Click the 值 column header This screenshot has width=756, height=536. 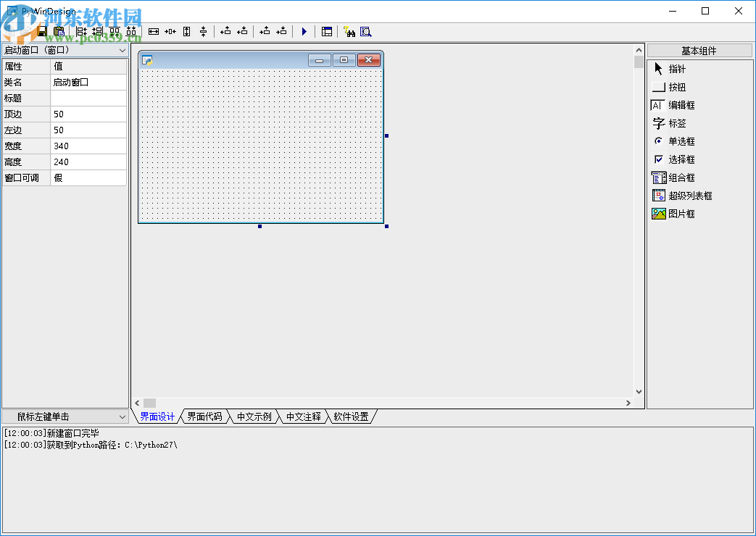(88, 66)
